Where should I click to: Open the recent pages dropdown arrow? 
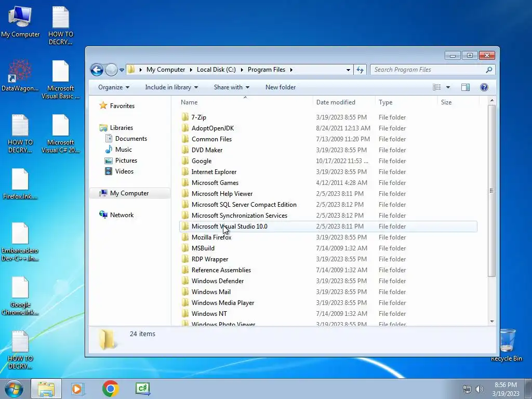coord(122,70)
